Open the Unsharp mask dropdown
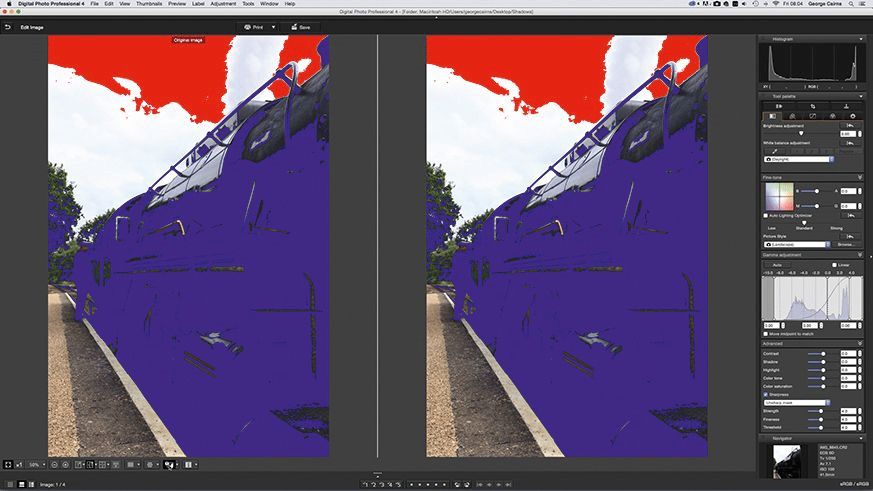The image size is (873, 491). [797, 402]
